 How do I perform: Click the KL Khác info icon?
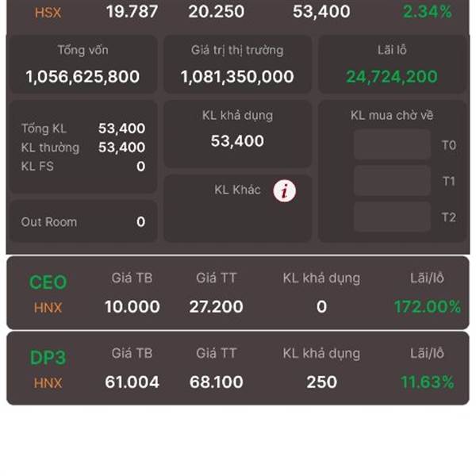(x=285, y=191)
